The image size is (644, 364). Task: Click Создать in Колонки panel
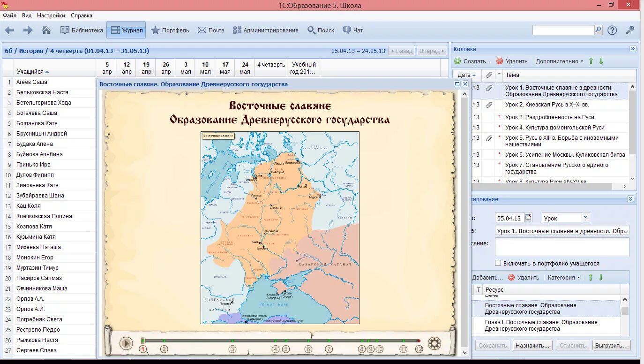(473, 61)
